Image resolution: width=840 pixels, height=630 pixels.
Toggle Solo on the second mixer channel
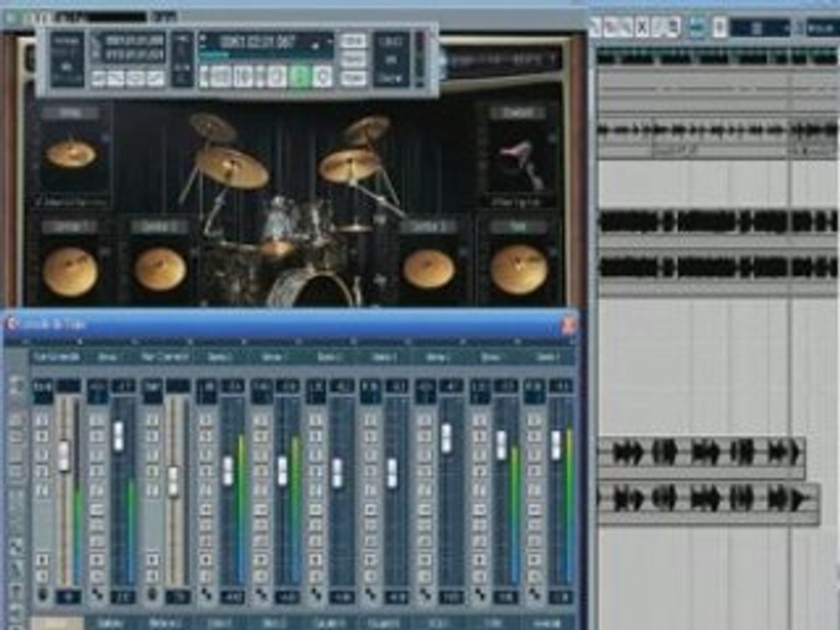97,436
